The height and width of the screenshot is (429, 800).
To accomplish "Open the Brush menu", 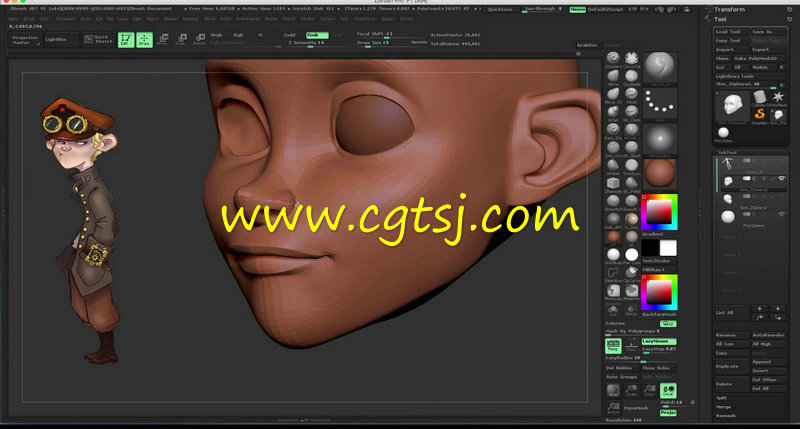I will (x=29, y=19).
